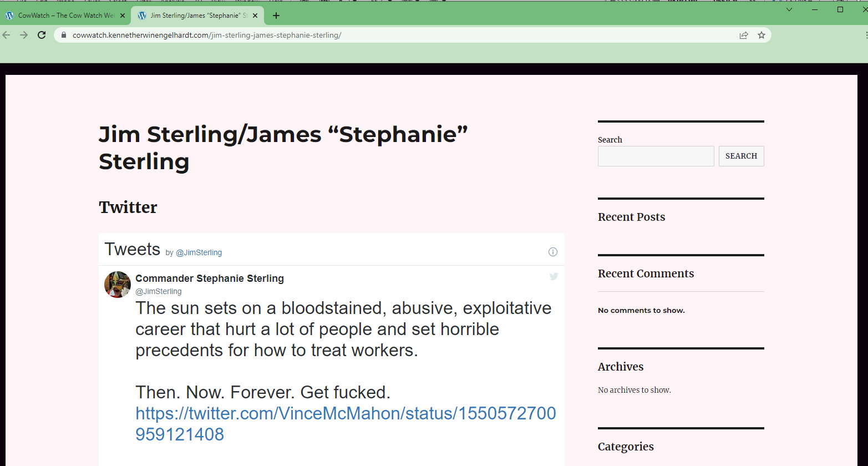868x466 pixels.
Task: Open Commander Stephanie Sterling profile name
Action: (210, 278)
